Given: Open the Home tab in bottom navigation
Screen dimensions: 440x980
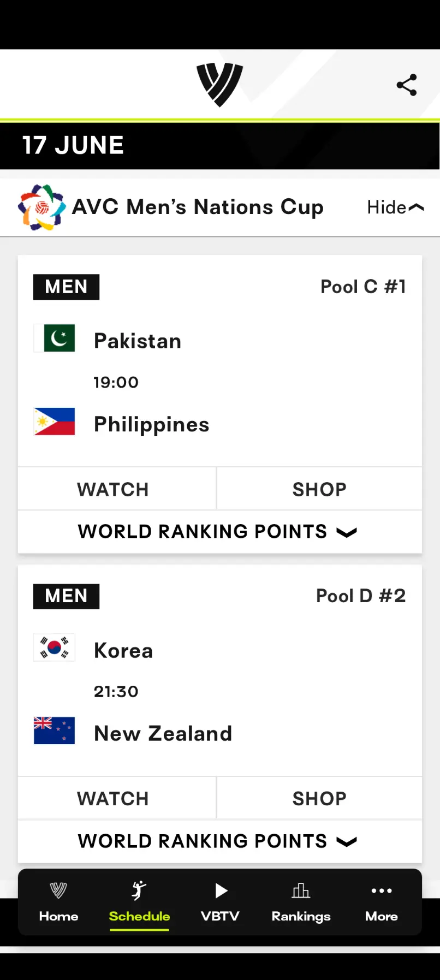Looking at the screenshot, I should point(58,902).
